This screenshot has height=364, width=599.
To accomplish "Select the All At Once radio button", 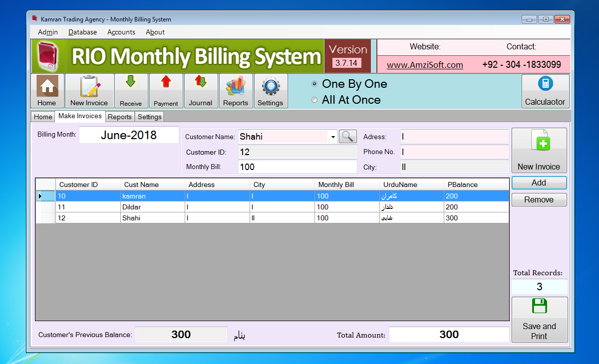I will [x=314, y=100].
